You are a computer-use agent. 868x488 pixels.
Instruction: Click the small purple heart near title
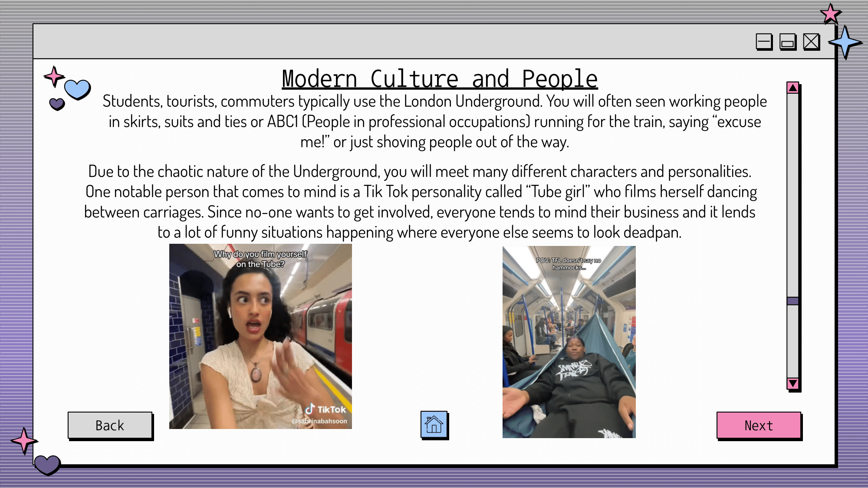[x=57, y=104]
